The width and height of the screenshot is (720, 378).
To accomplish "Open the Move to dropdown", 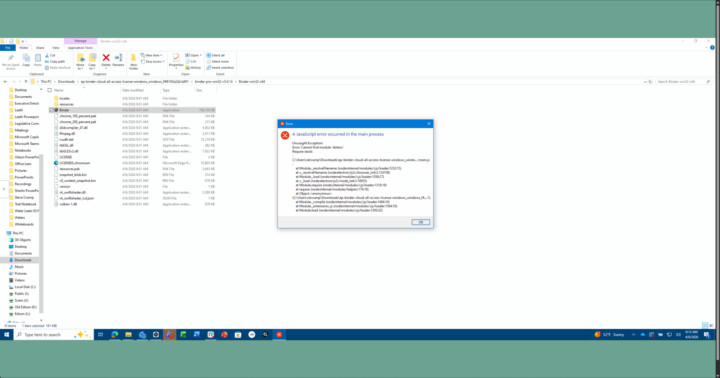I will (x=80, y=62).
